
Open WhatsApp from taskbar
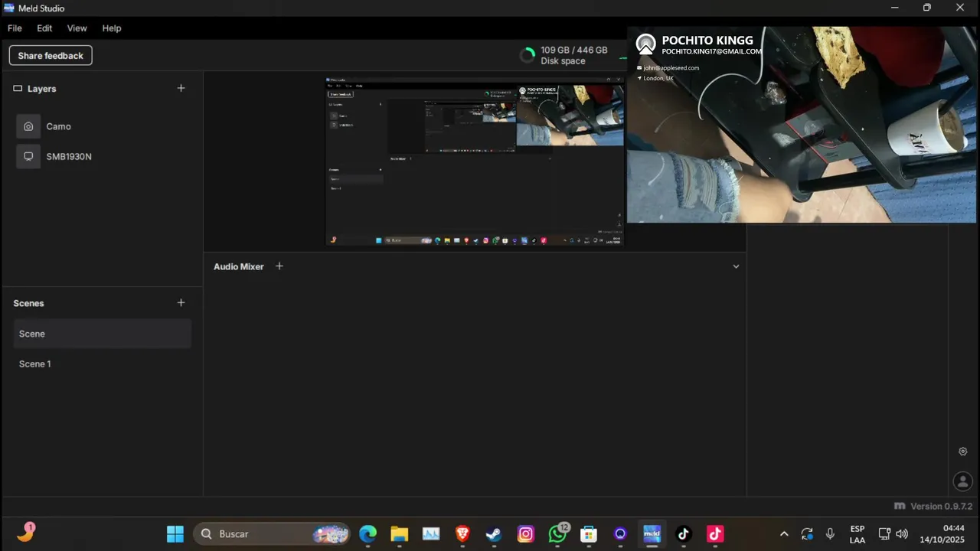tap(558, 534)
